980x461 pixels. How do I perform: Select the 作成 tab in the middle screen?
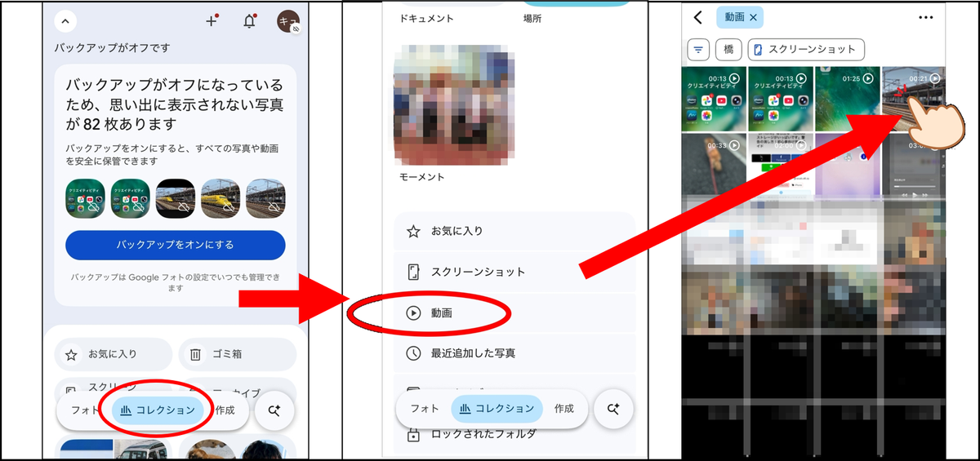point(563,409)
